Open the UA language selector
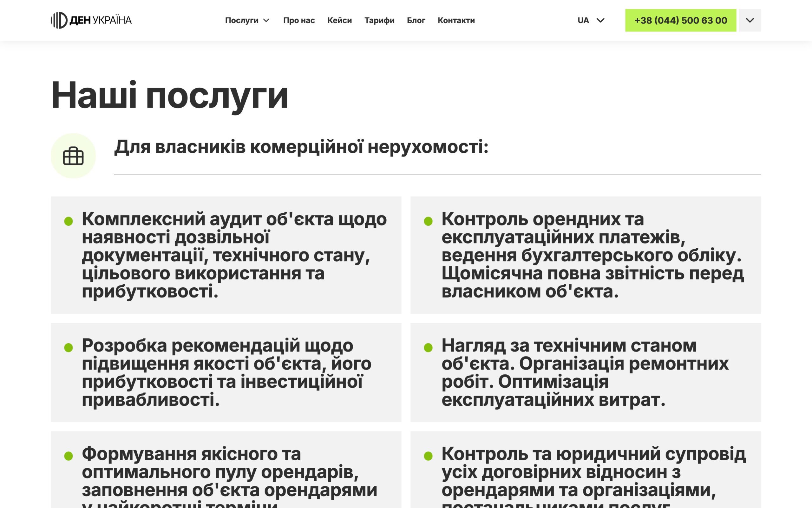Image resolution: width=812 pixels, height=508 pixels. (x=591, y=21)
